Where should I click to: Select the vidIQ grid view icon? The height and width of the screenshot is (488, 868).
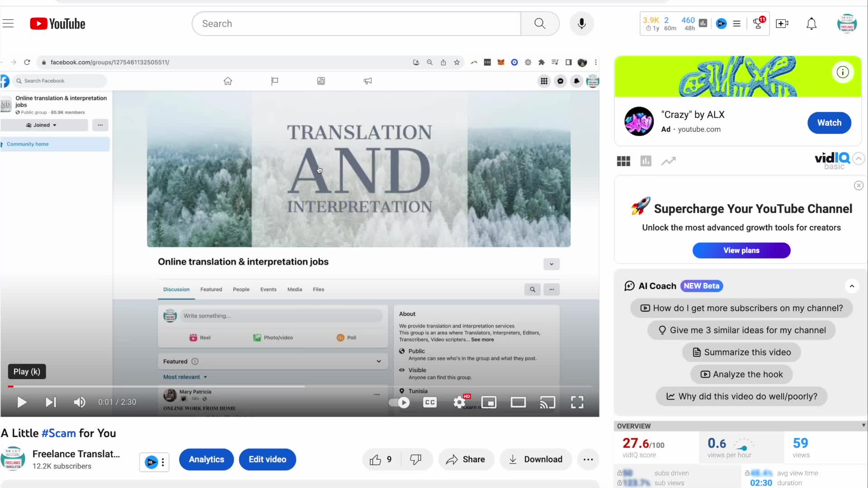coord(623,161)
